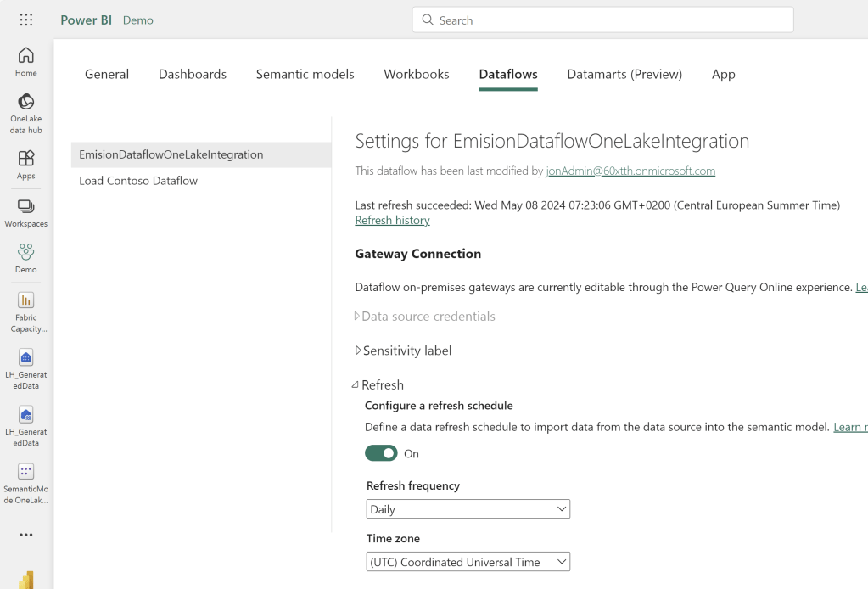Open the Apps sidebar icon
Screen dimensions: 868x589
pos(26,164)
